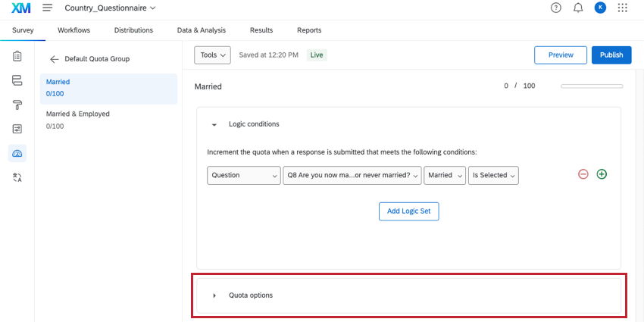Switch to the Data & Analysis tab
The width and height of the screenshot is (644, 322).
click(x=202, y=30)
